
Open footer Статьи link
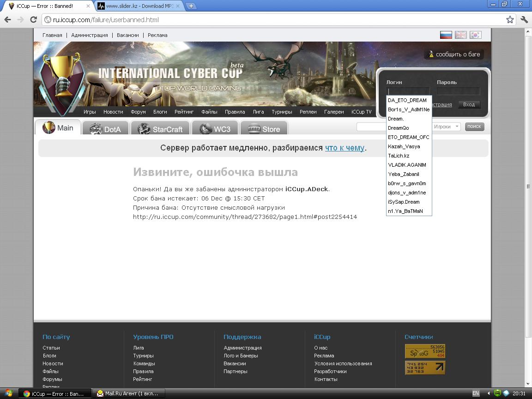51,348
